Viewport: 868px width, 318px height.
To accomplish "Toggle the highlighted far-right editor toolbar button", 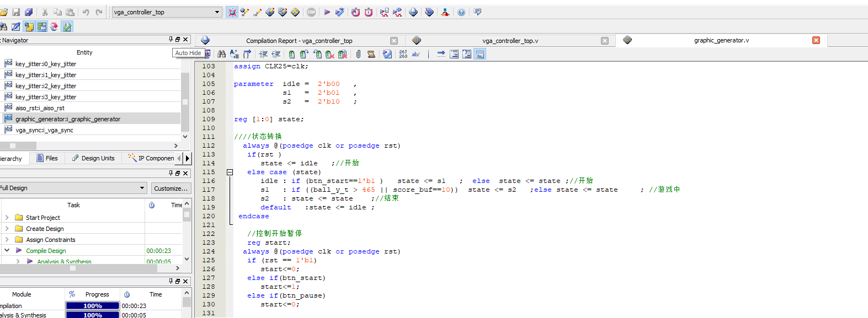I will click(x=480, y=54).
